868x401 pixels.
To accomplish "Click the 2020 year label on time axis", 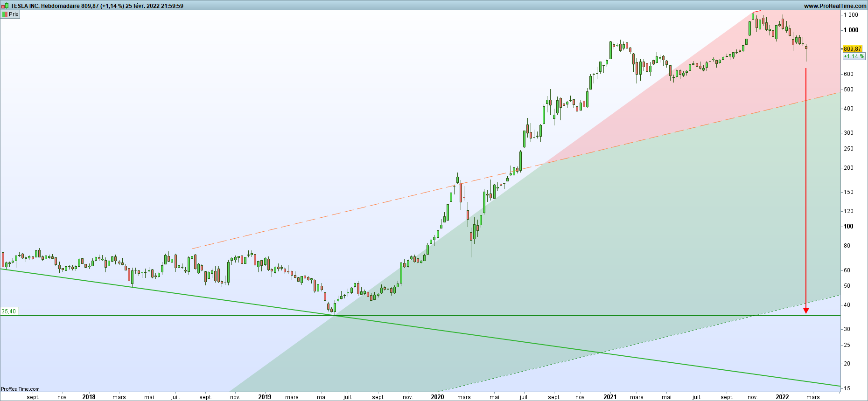I will tap(437, 397).
